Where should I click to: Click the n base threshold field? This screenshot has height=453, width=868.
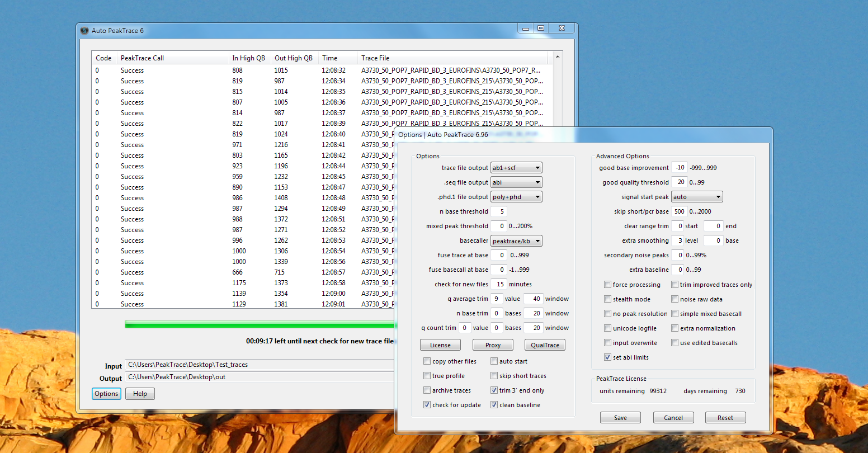pyautogui.click(x=499, y=211)
